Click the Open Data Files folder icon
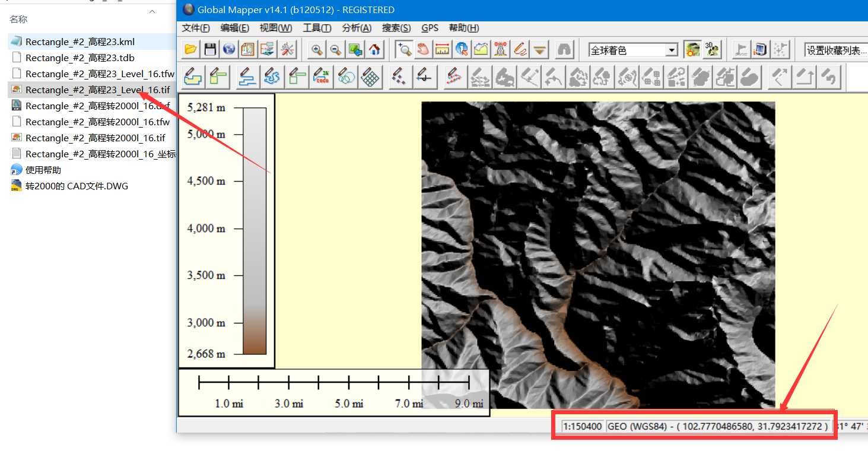Image resolution: width=868 pixels, height=454 pixels. (190, 50)
